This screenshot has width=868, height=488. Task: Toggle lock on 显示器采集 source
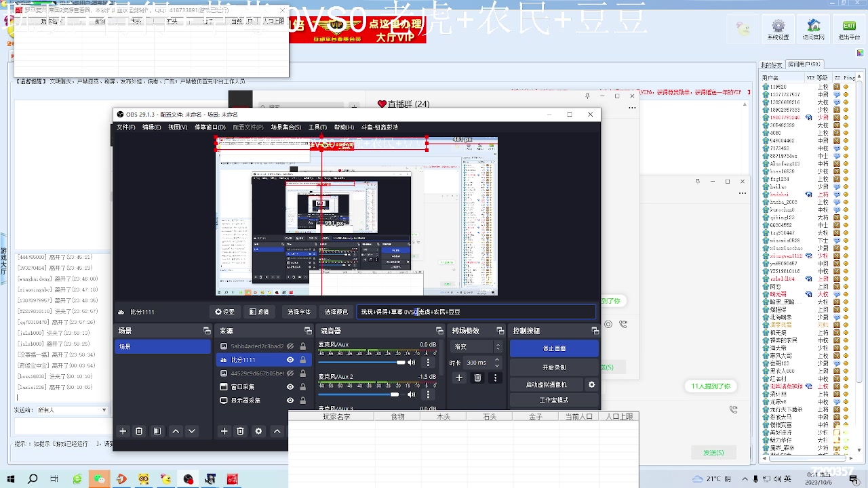coord(302,401)
